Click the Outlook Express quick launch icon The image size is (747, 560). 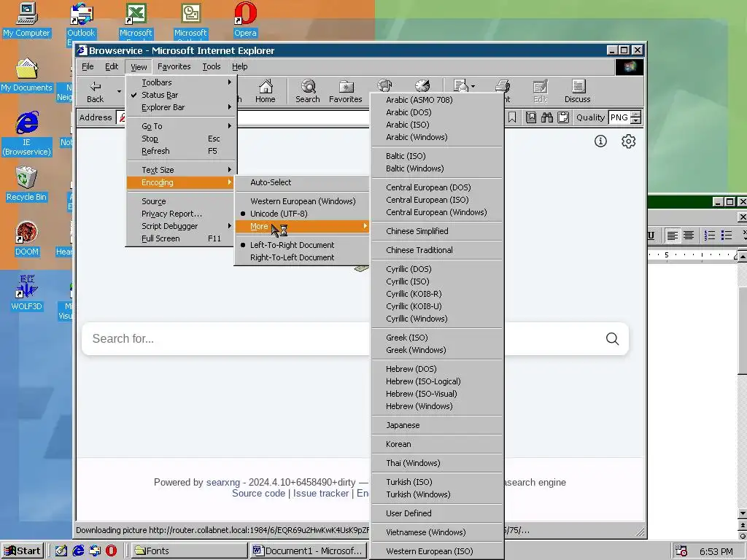[95, 551]
